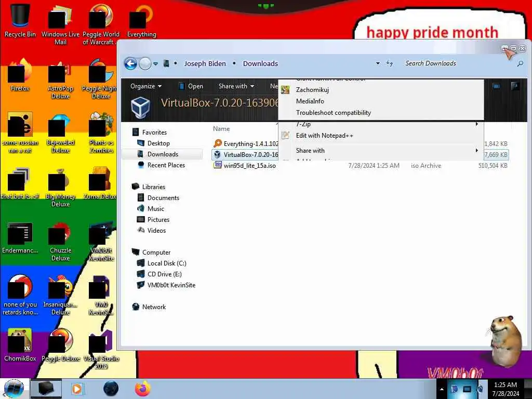Expand the 7-Zip submenu
Image resolution: width=532 pixels, height=399 pixels.
coord(381,124)
